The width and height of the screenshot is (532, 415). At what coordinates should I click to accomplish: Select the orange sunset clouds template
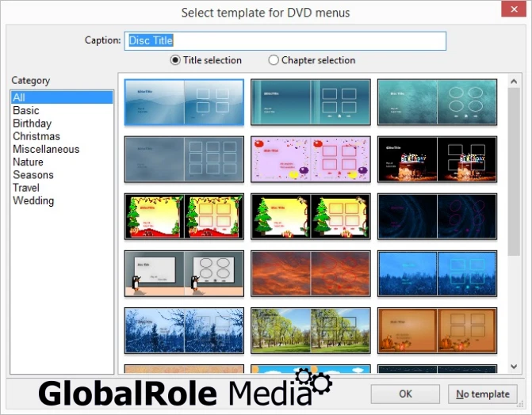point(311,273)
